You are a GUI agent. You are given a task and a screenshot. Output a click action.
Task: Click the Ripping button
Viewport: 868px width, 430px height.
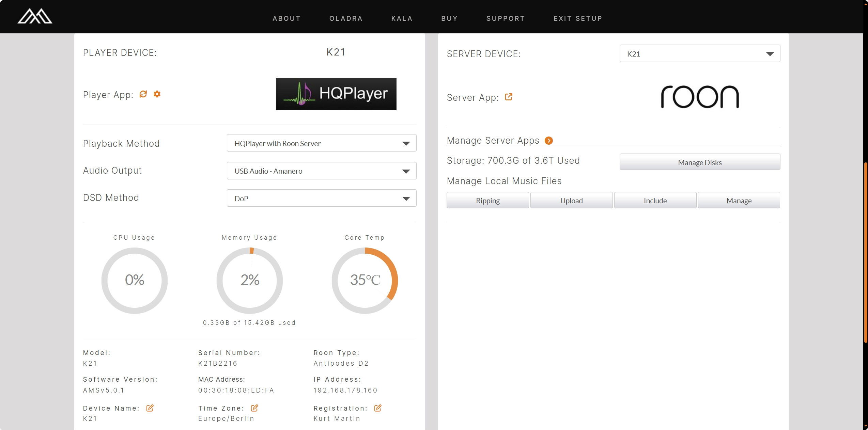(488, 200)
